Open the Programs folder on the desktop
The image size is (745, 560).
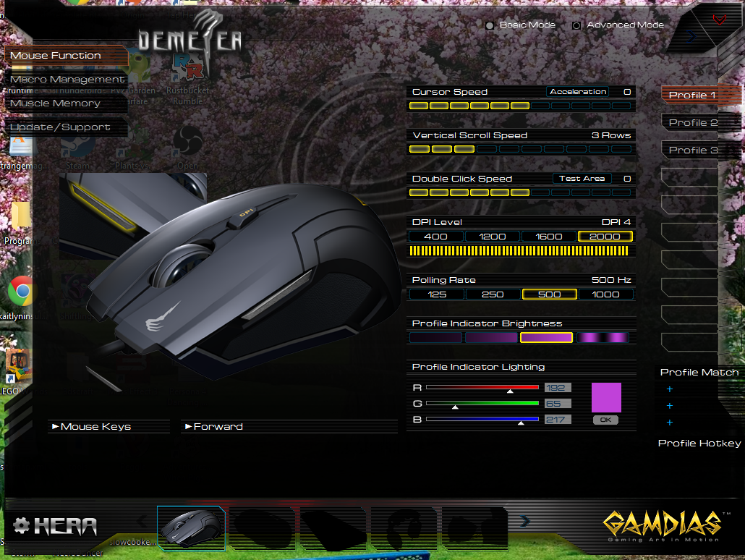tap(21, 216)
